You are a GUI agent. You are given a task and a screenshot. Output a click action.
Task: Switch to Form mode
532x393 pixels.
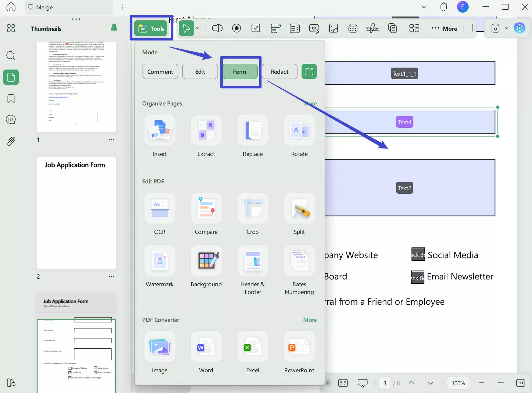pos(240,71)
